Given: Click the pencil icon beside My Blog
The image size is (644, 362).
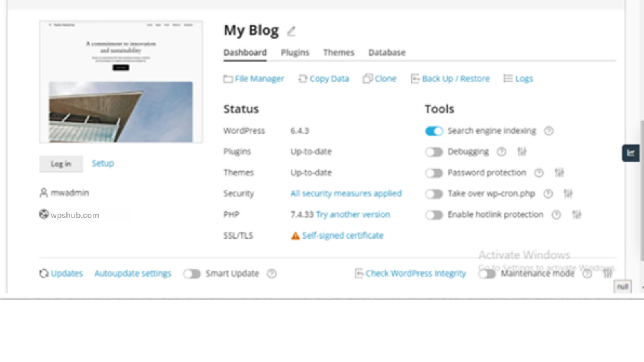Looking at the screenshot, I should click(x=291, y=31).
